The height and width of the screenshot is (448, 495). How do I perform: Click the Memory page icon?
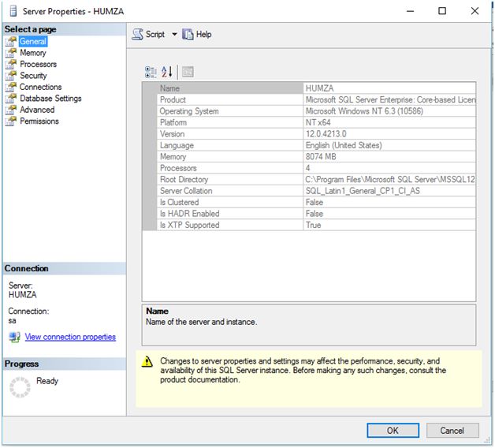11,53
